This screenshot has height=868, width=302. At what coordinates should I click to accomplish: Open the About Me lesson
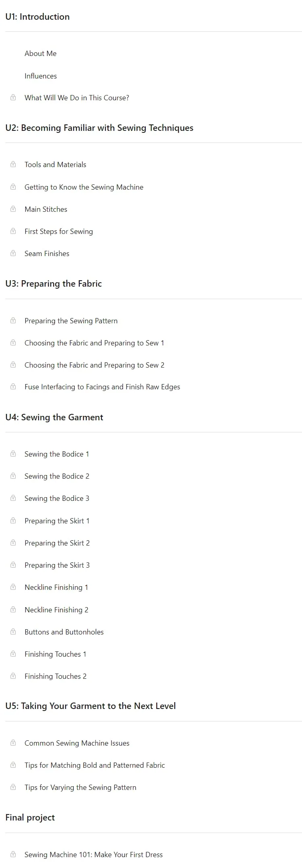(40, 54)
